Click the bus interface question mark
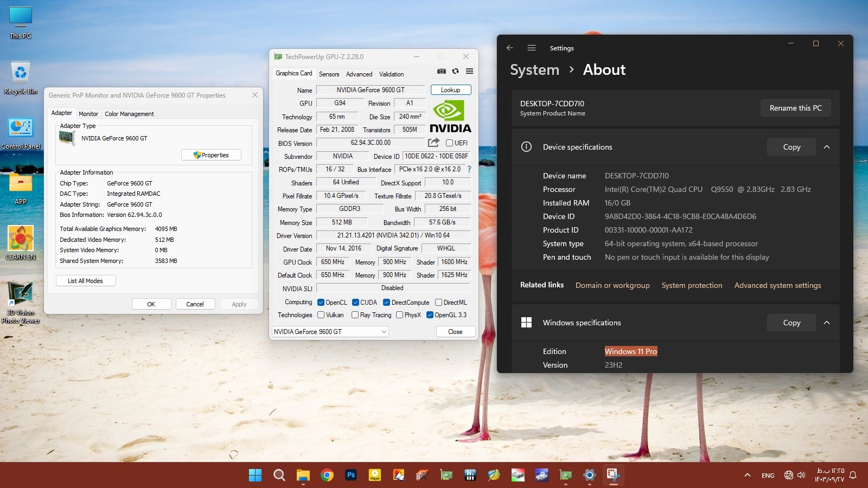The width and height of the screenshot is (868, 488). 469,169
